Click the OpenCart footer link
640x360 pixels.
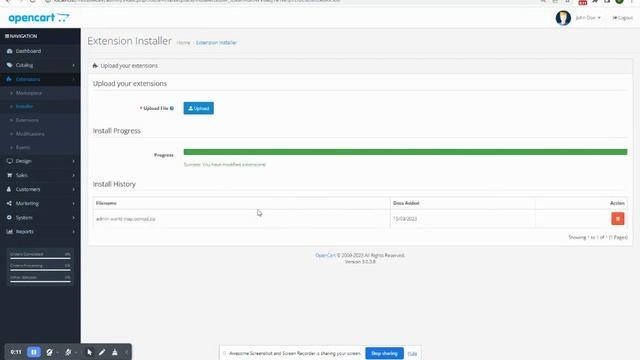pos(325,255)
